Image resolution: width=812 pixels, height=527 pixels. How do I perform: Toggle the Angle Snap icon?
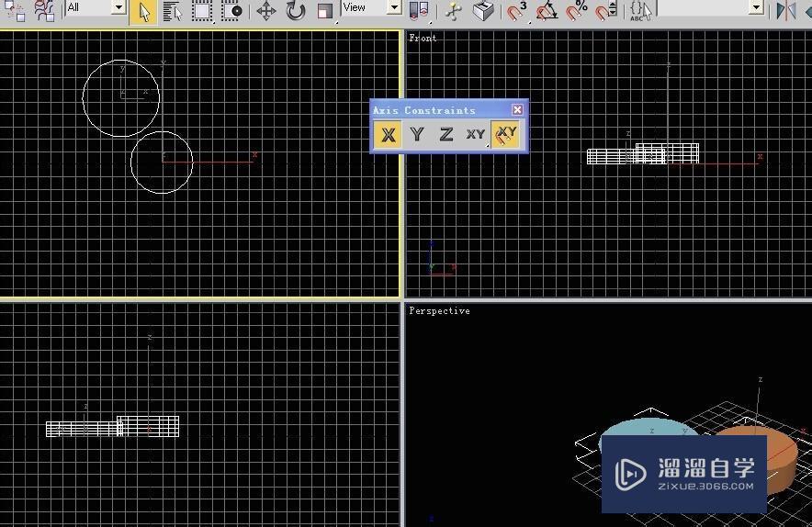coord(547,11)
